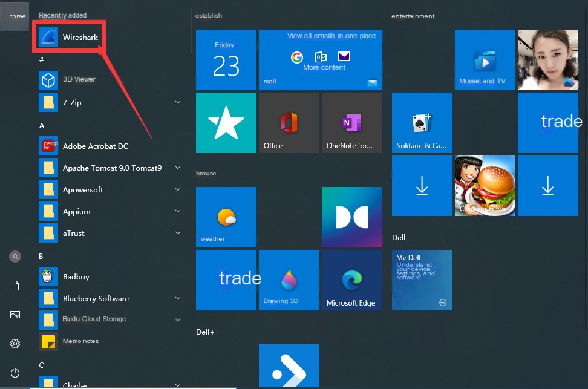
Task: Click the 'establish' group heading
Action: pyautogui.click(x=209, y=15)
